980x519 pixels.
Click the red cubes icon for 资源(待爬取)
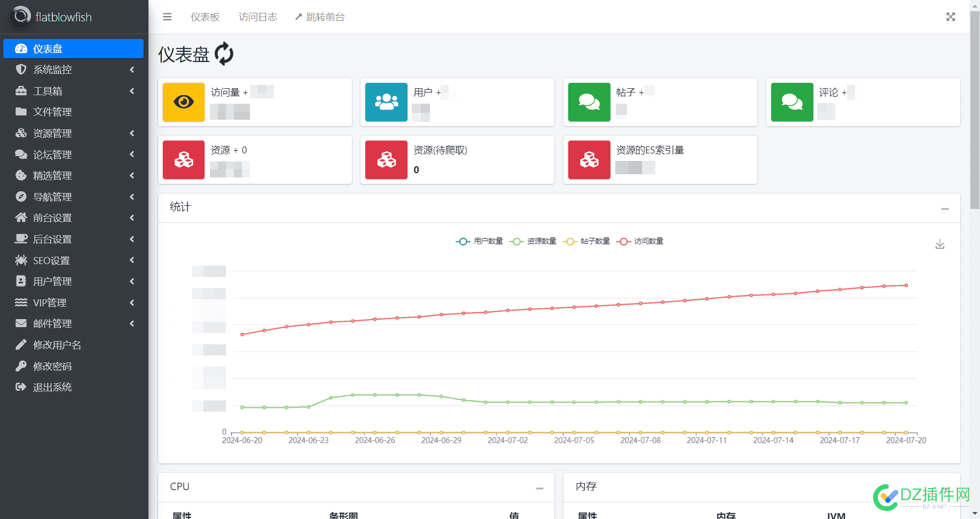tap(387, 160)
